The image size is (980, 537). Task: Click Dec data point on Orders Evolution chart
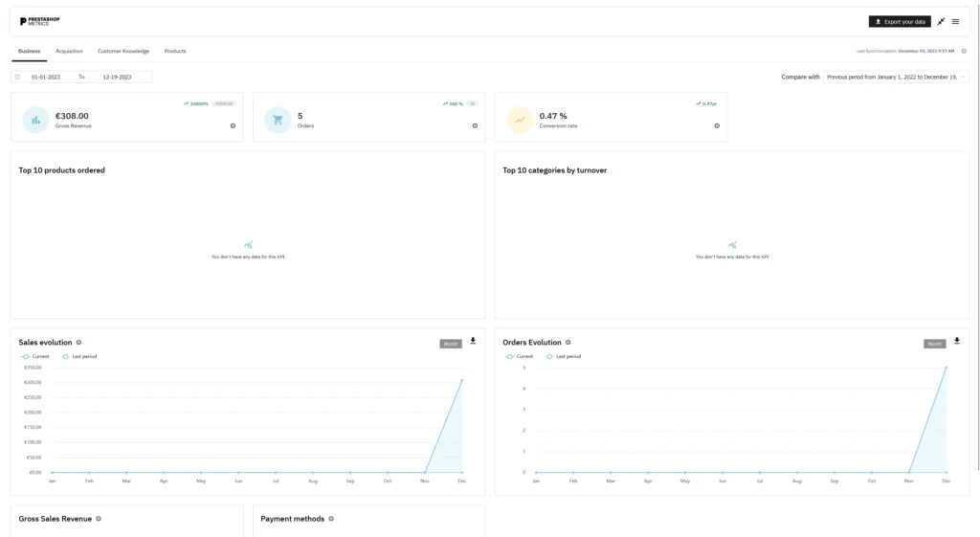tap(947, 368)
